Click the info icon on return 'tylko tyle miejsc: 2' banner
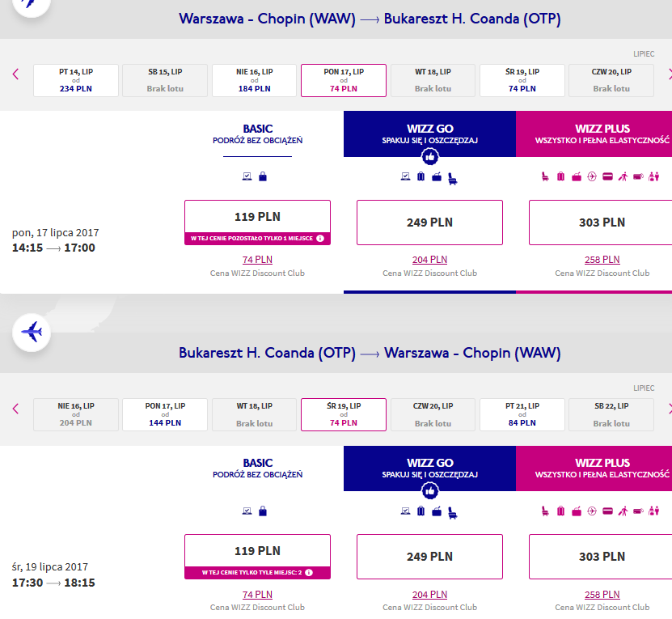 (x=309, y=572)
